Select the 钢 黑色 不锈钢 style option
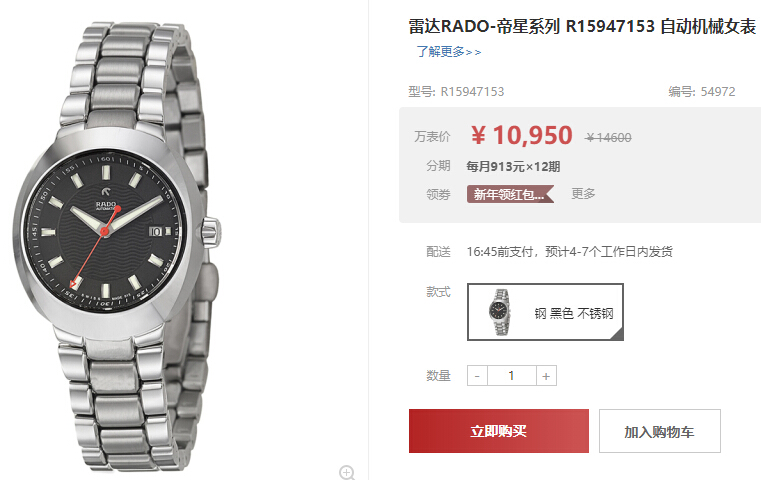This screenshot has width=761, height=480. pyautogui.click(x=545, y=312)
